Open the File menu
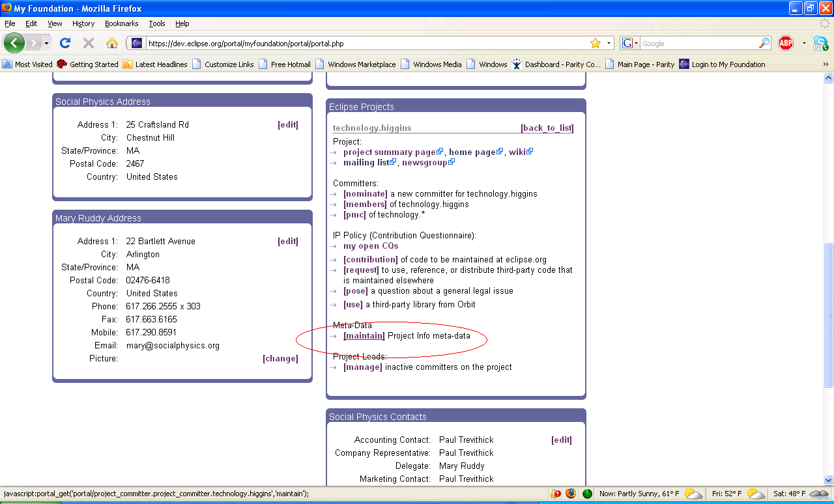This screenshot has width=834, height=504. click(10, 23)
